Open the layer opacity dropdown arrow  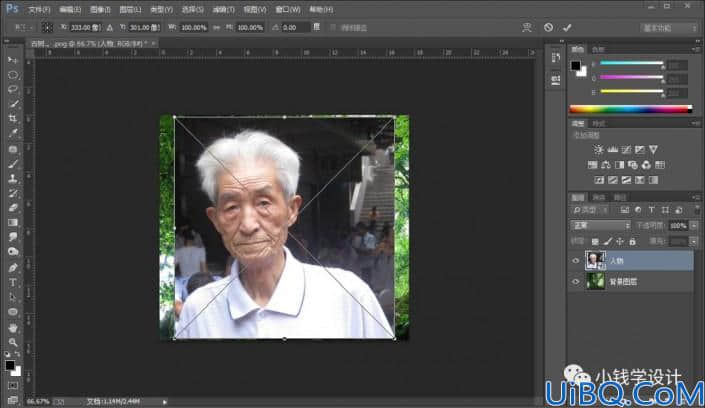[694, 225]
